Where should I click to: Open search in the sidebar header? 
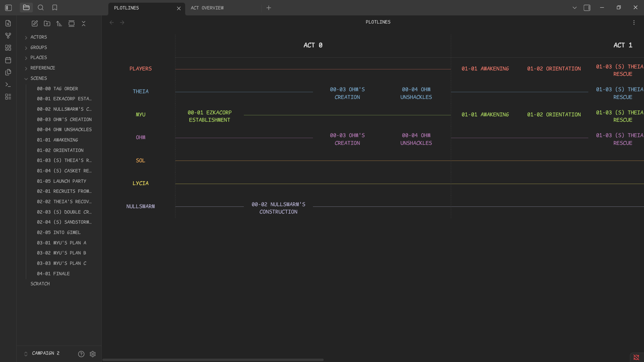click(x=41, y=7)
